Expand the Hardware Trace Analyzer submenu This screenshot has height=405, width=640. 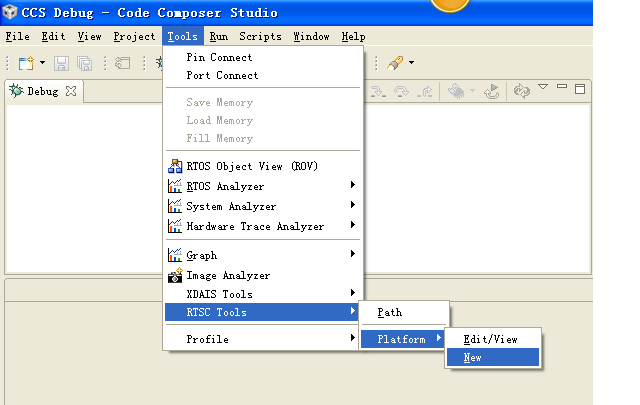[263, 226]
